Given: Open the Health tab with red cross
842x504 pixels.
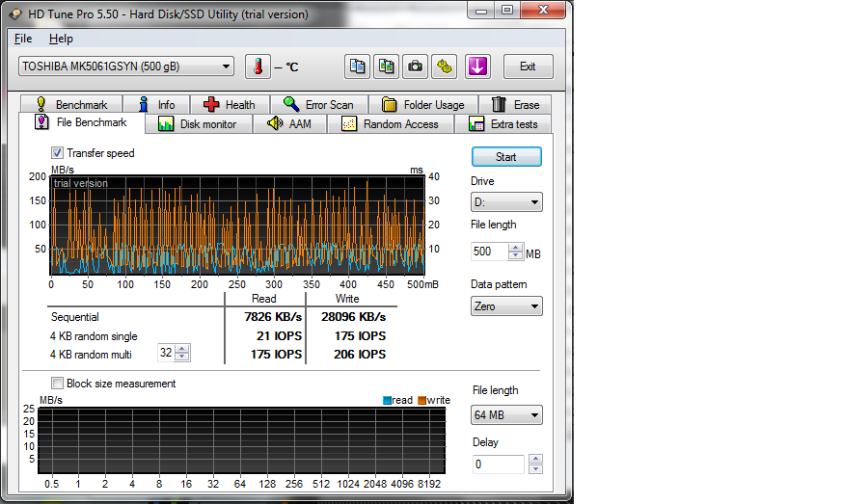Looking at the screenshot, I should (230, 104).
